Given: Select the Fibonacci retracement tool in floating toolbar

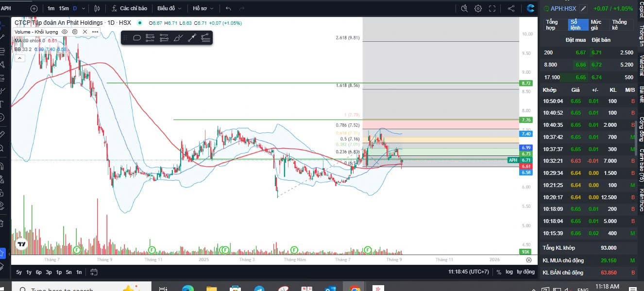Looking at the screenshot, I should (150, 37).
